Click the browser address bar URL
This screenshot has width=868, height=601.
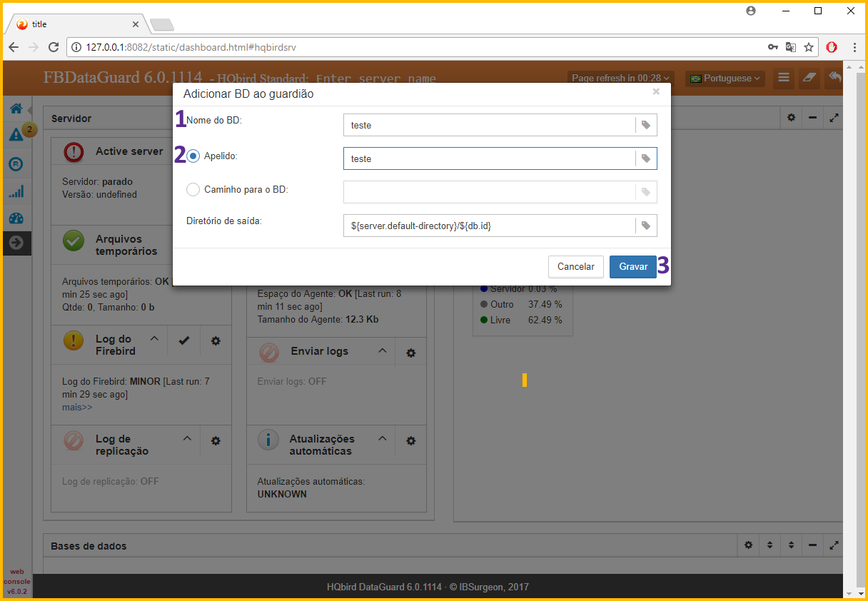click(x=191, y=47)
